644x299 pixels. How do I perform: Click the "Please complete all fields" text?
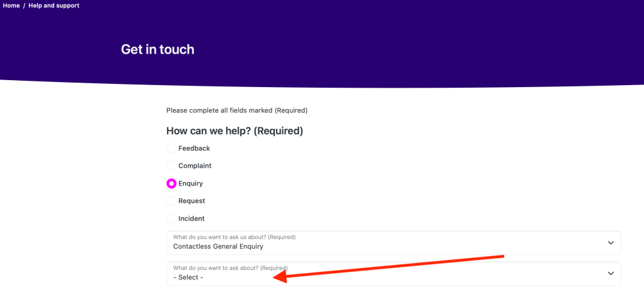point(236,110)
